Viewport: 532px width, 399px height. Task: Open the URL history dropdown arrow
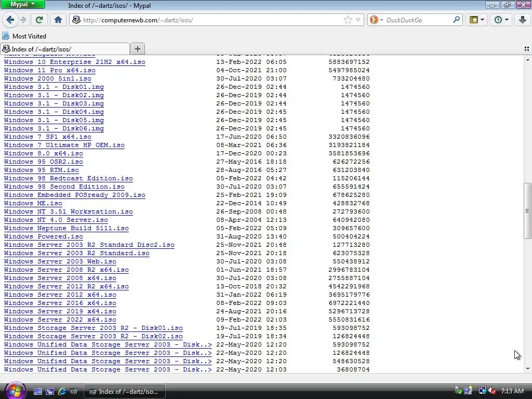358,20
